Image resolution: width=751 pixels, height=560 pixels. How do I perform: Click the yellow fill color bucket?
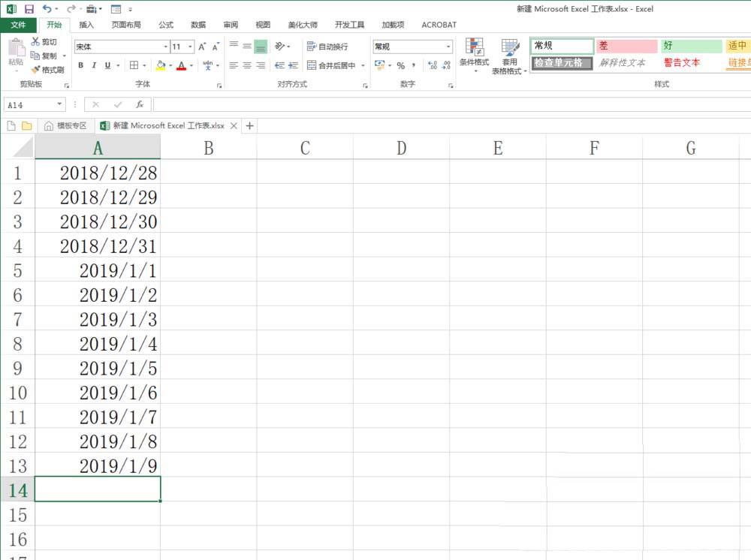click(160, 65)
